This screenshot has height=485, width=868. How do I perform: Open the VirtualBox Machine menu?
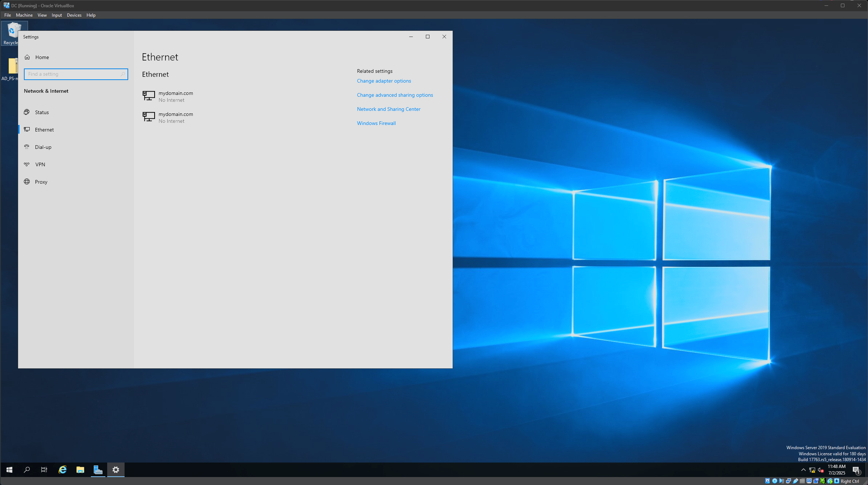point(24,15)
